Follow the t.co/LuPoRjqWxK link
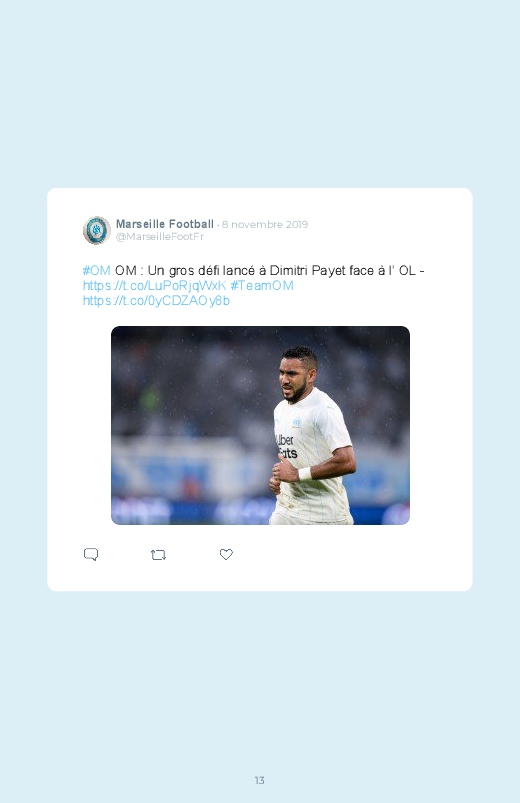The width and height of the screenshot is (520, 803). [154, 286]
